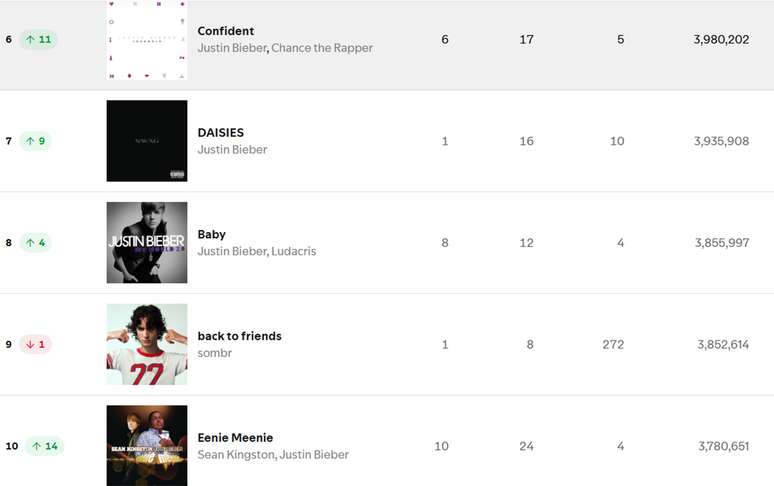Open the DAISIES album cover art
This screenshot has height=486, width=774.
146,141
